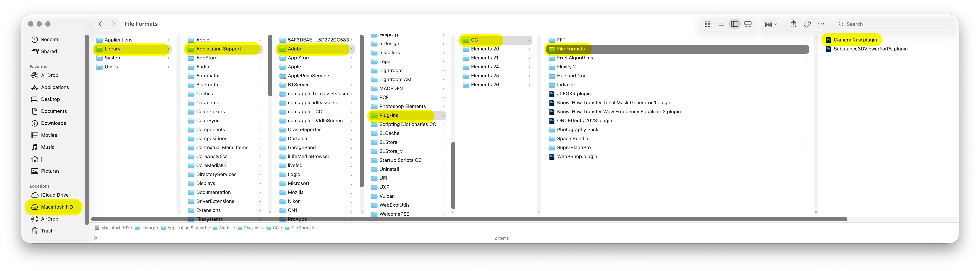The image size is (980, 271).
Task: Click Application Support in the path bar
Action: 186,228
